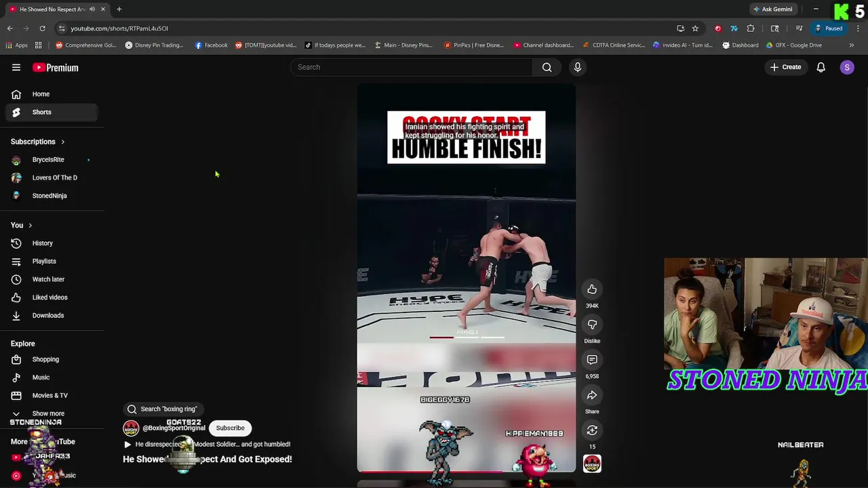
Task: Search "boxing ring" suggestion chip
Action: point(163,409)
